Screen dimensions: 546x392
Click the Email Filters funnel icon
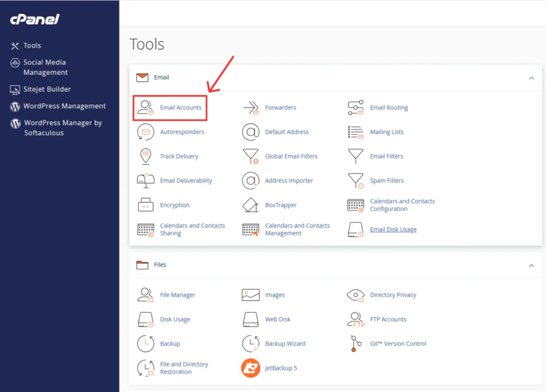pyautogui.click(x=356, y=156)
